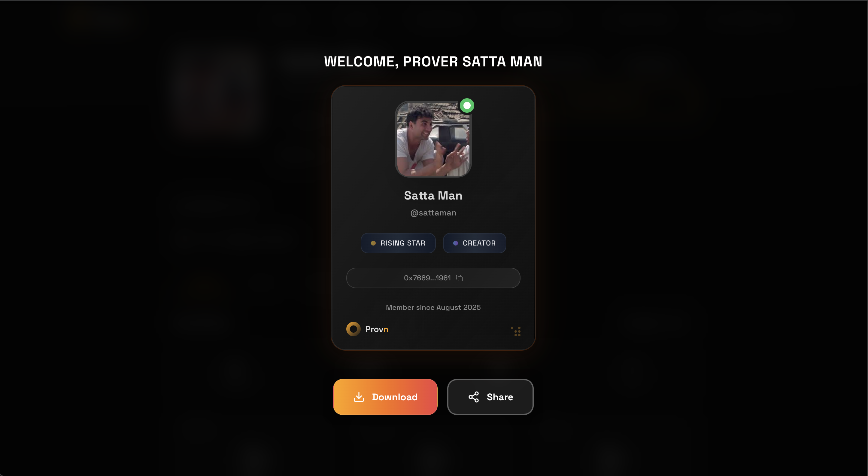This screenshot has height=476, width=868.
Task: Click Member since August 2025 text
Action: [433, 307]
